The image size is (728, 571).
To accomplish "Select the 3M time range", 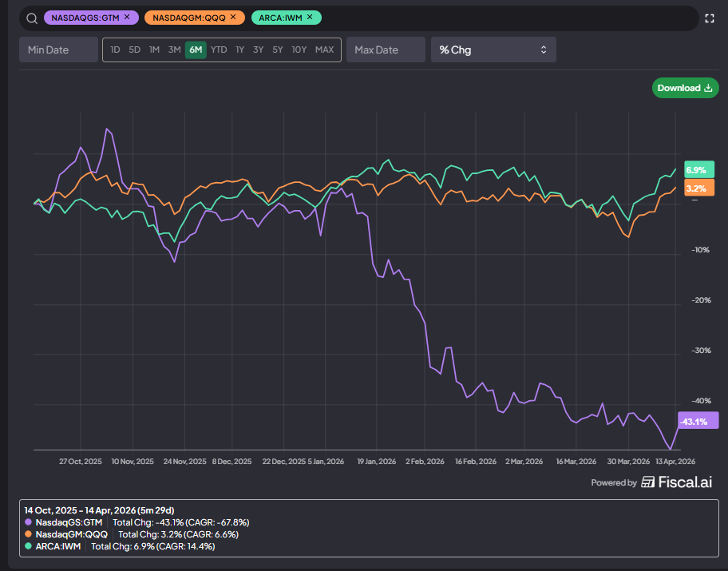I will tap(174, 50).
